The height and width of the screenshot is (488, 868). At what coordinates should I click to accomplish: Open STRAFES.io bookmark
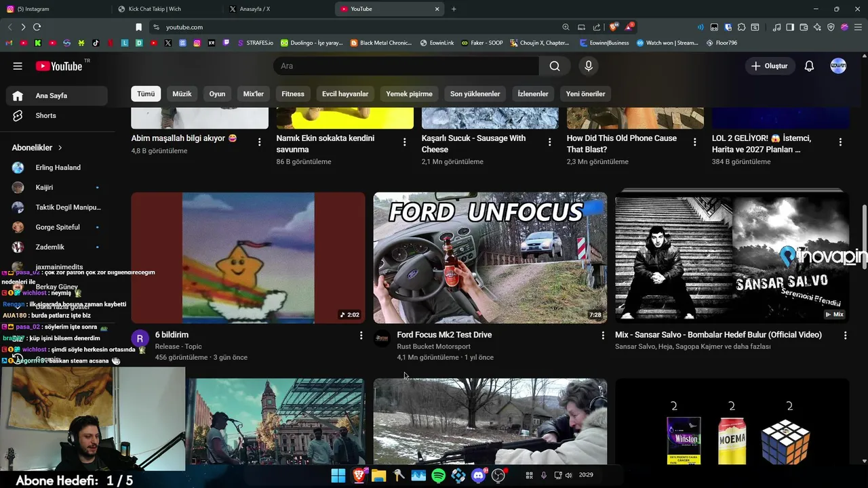tap(255, 43)
